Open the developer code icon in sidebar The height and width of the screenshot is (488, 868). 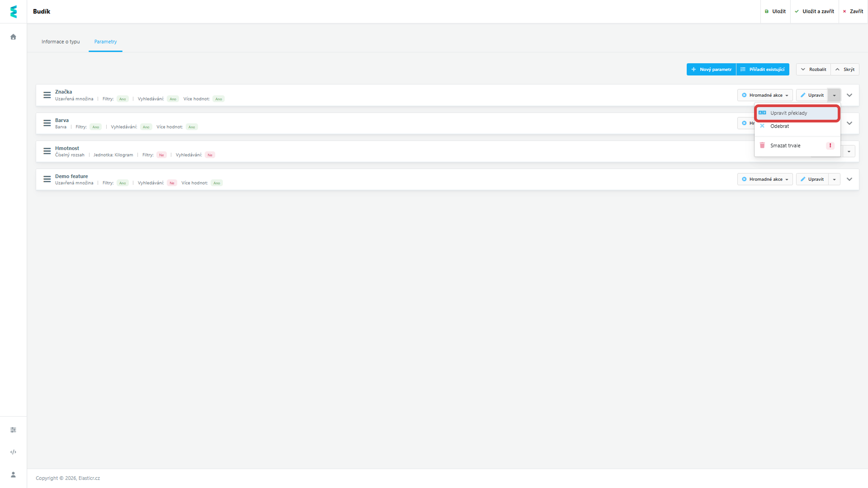point(14,452)
